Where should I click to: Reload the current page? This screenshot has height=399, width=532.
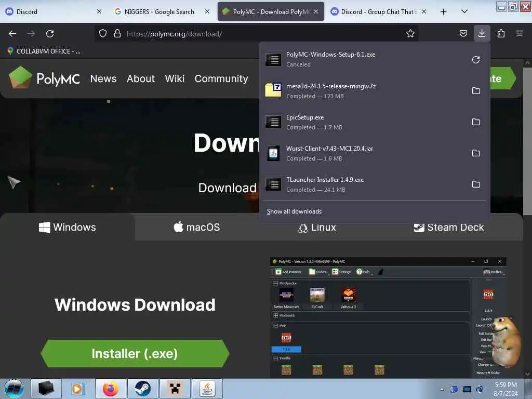tap(50, 34)
